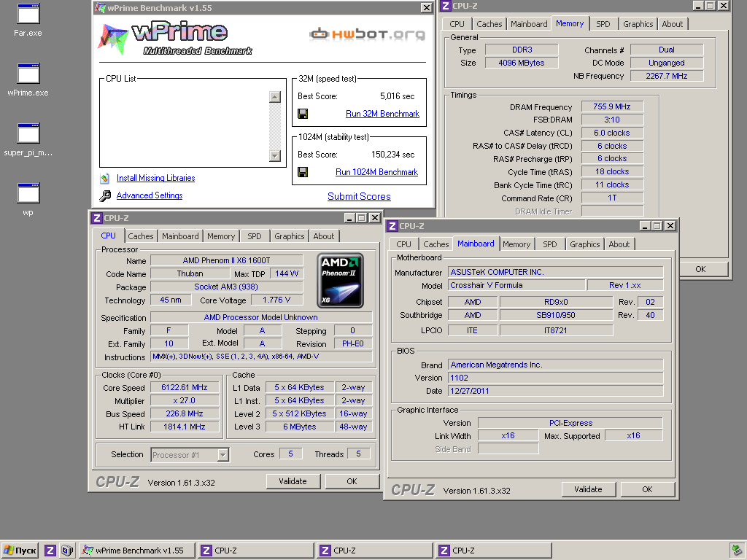Open Far.exe desktop icon
Image resolution: width=747 pixels, height=560 pixels.
(28, 20)
